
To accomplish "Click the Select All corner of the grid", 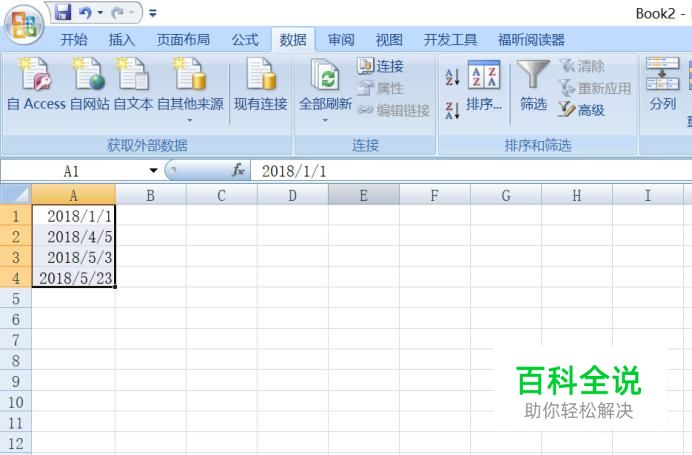I will click(16, 195).
